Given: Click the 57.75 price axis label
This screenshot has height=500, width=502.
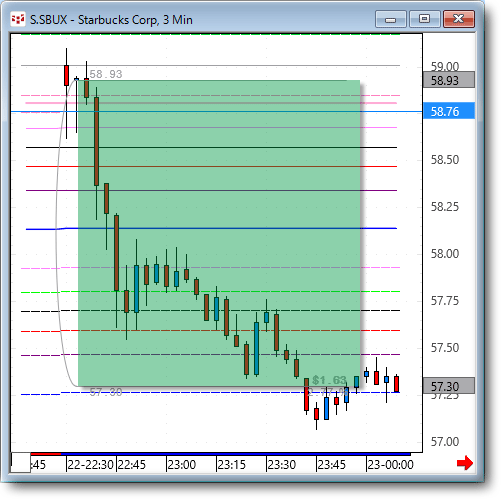Looking at the screenshot, I should point(445,301).
